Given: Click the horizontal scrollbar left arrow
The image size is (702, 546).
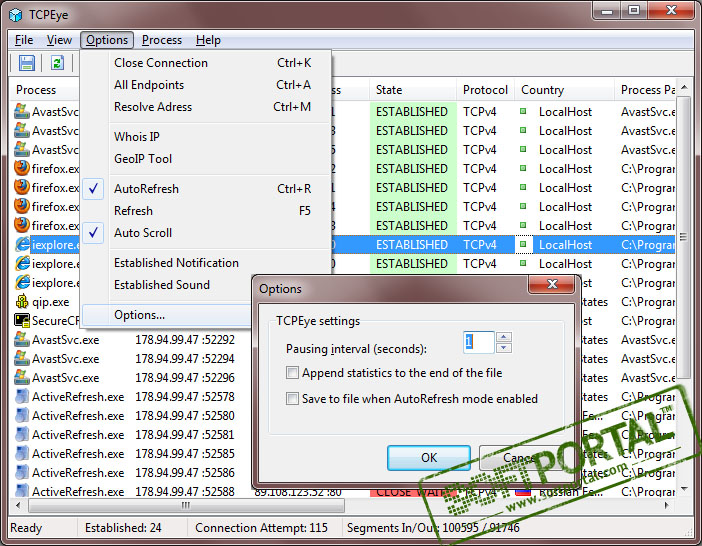Looking at the screenshot, I should [x=17, y=505].
